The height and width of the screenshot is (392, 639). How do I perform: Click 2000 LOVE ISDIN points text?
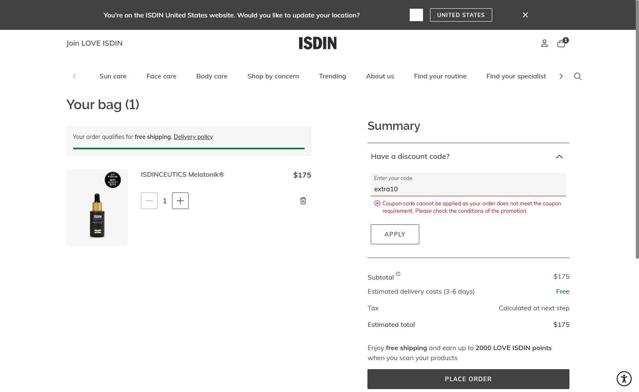[x=513, y=348]
